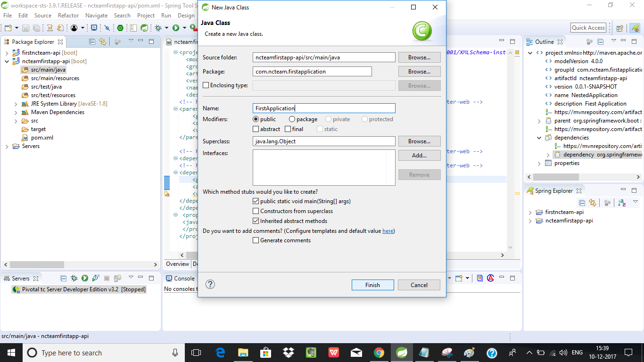This screenshot has width=644, height=362.
Task: Click the here link to configure templates
Action: (387, 230)
